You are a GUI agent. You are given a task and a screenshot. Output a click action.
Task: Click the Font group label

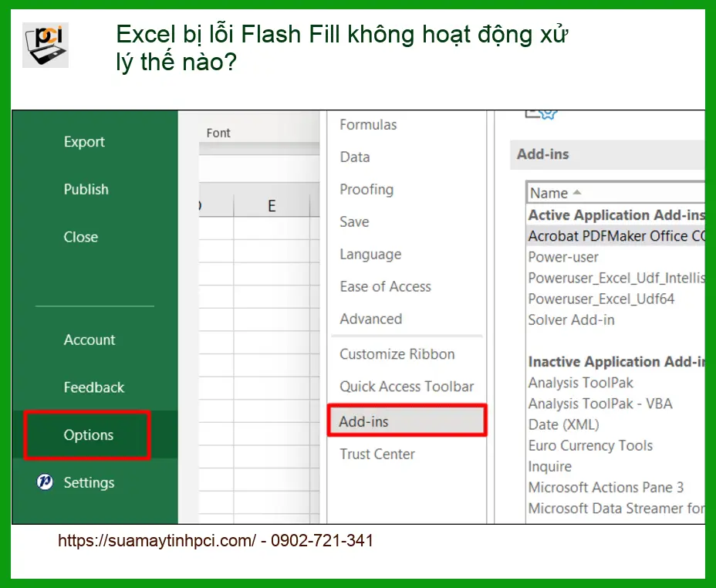218,133
